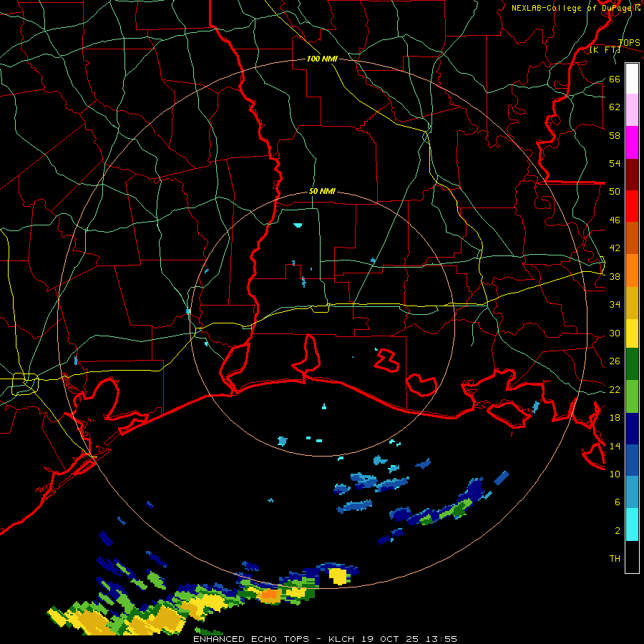Click the dark red (maroon) legend swatch
Image resolution: width=644 pixels, height=644 pixels.
pyautogui.click(x=632, y=175)
